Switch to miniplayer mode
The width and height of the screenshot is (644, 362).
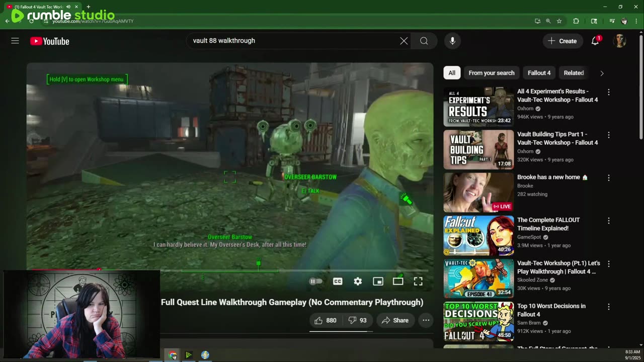pyautogui.click(x=378, y=282)
